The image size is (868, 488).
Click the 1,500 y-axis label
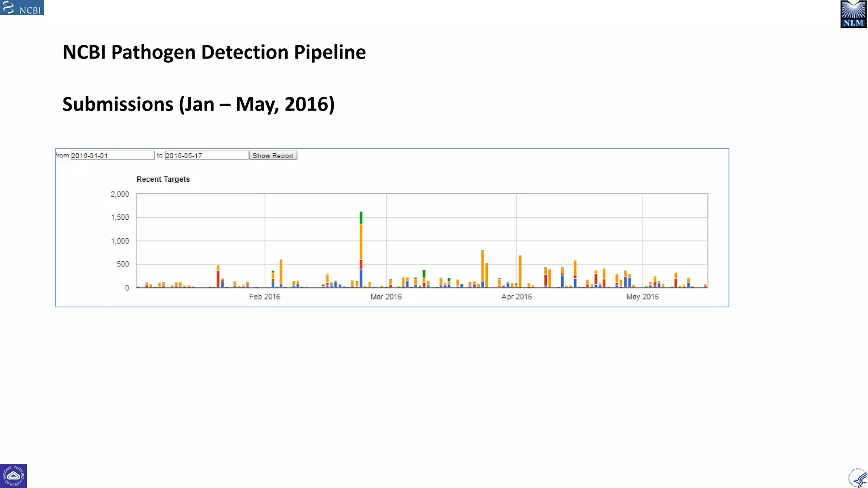coord(120,217)
